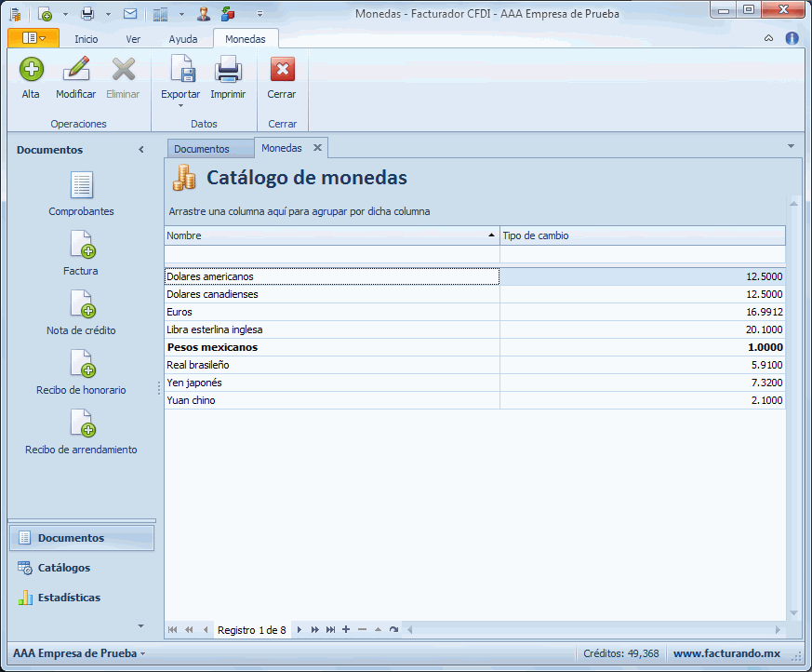Sort by Tipo de cambio column header
This screenshot has height=672, width=812.
[642, 235]
